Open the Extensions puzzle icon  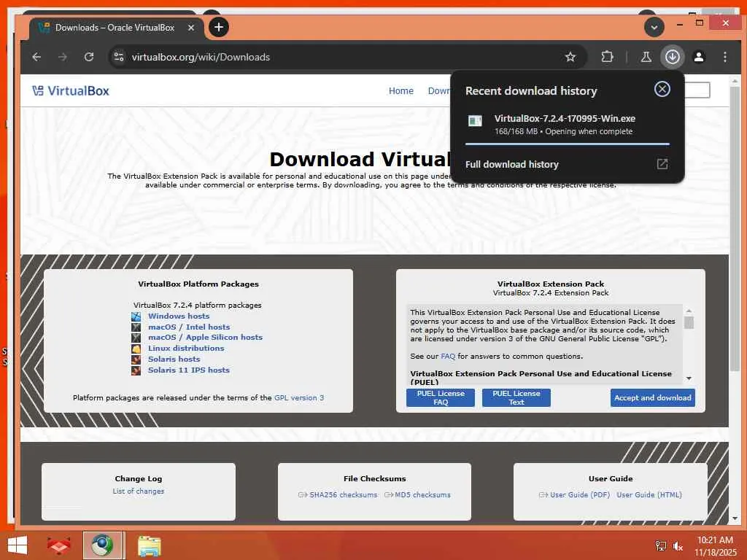(x=607, y=57)
